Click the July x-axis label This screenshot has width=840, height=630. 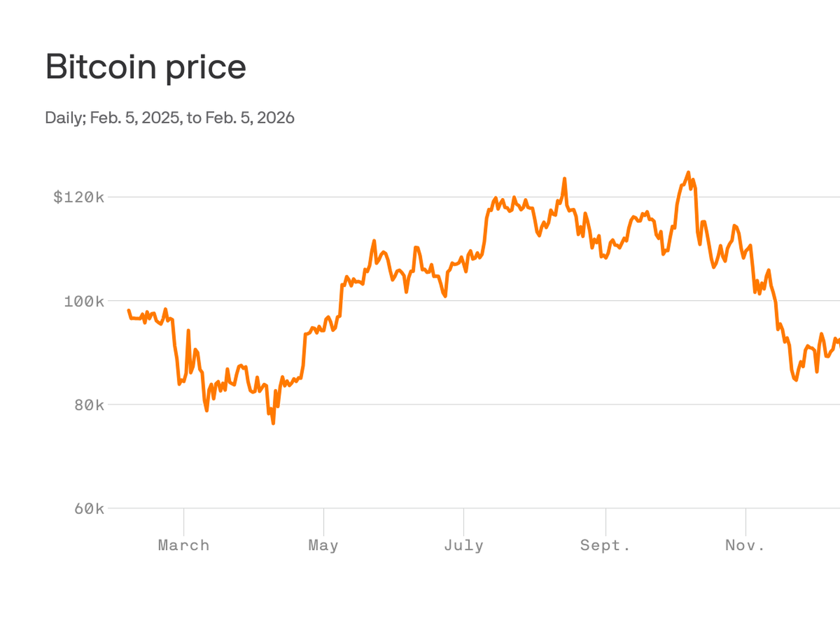pos(464,546)
